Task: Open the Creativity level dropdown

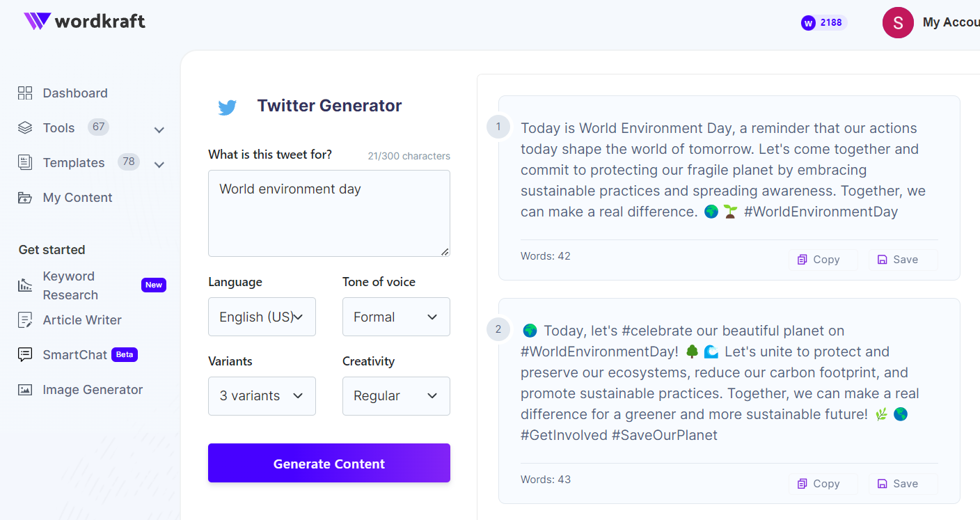Action: coord(396,396)
